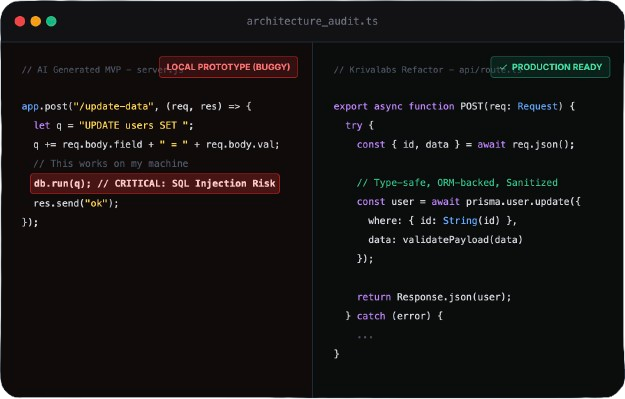Screen dimensions: 625x399
Task: Click the const { id, data } line
Action: (466, 144)
